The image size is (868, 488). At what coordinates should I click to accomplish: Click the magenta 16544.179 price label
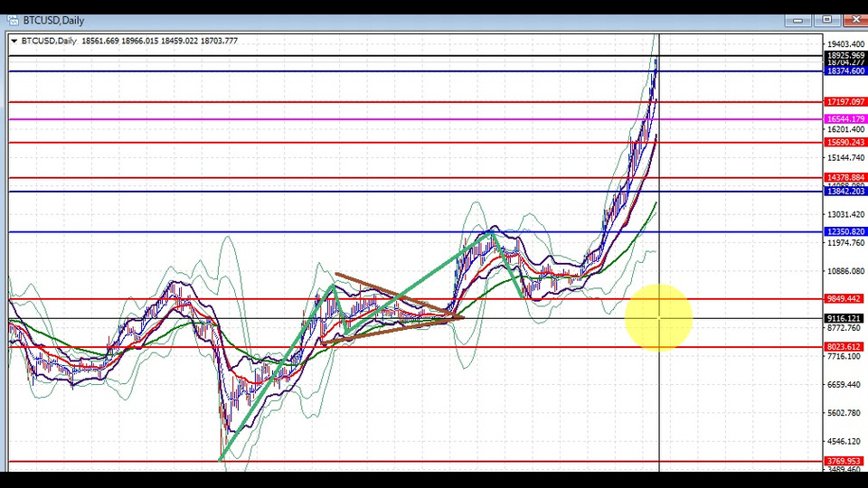point(845,119)
